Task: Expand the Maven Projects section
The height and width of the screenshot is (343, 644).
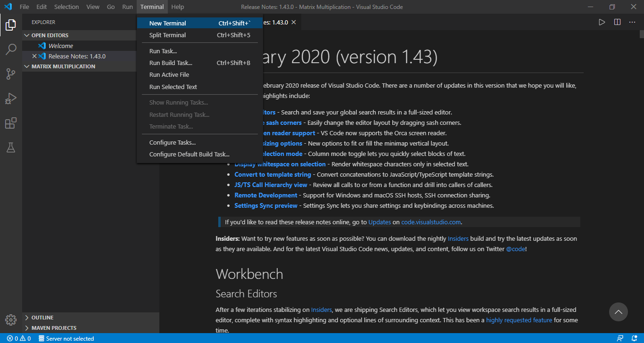Action: 91,328
